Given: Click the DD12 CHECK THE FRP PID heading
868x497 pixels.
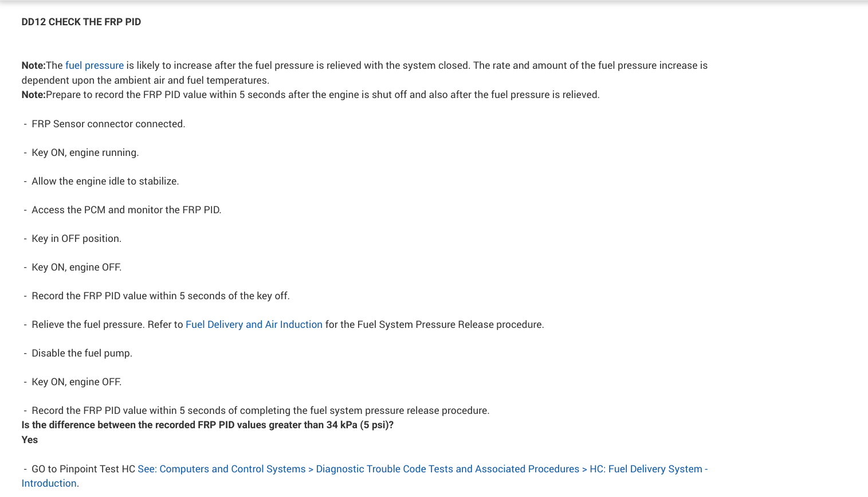Looking at the screenshot, I should click(x=81, y=22).
